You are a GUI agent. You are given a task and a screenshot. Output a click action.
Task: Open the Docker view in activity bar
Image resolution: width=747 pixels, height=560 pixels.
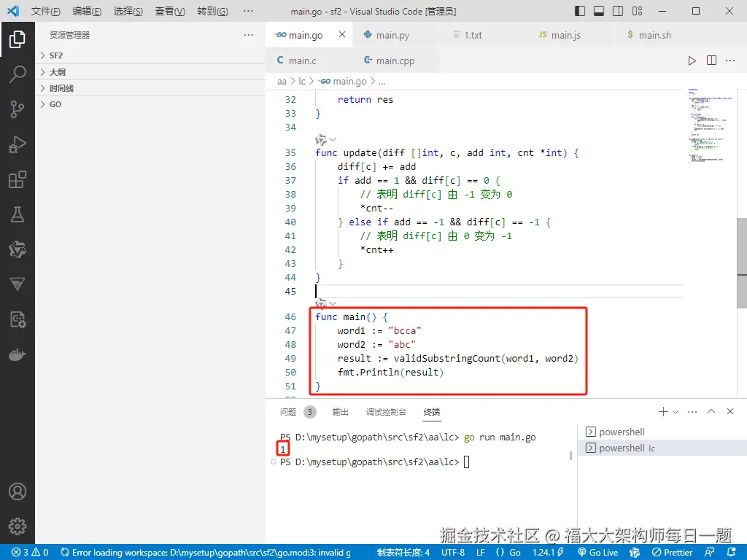pyautogui.click(x=18, y=355)
